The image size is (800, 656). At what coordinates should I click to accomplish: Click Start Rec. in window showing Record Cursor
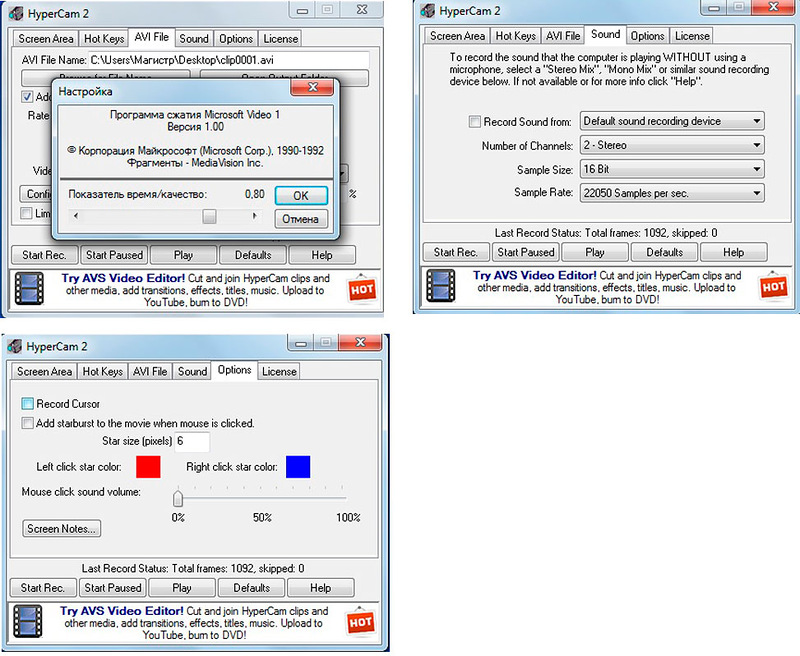pyautogui.click(x=43, y=588)
